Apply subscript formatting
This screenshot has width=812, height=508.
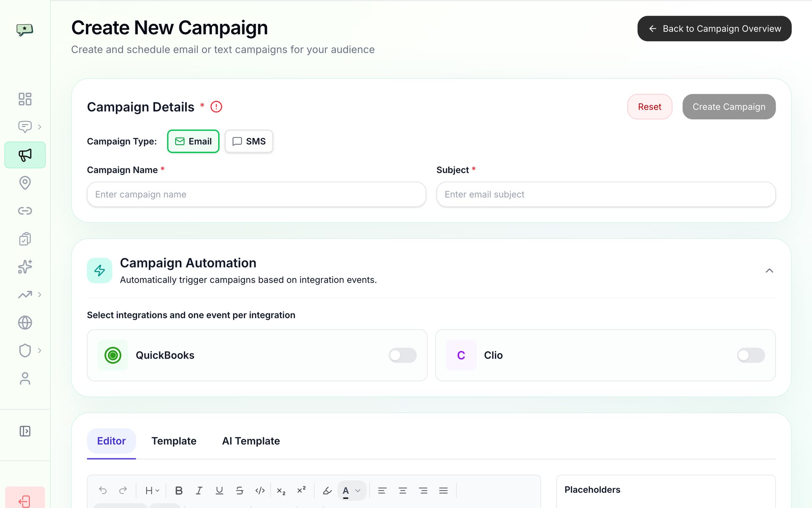click(x=281, y=490)
